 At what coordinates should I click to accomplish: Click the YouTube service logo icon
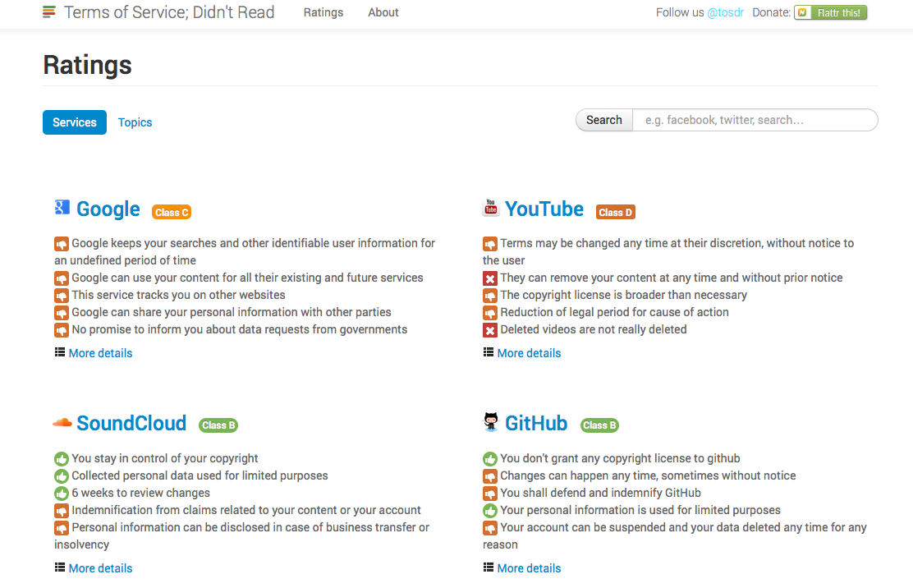(x=491, y=207)
